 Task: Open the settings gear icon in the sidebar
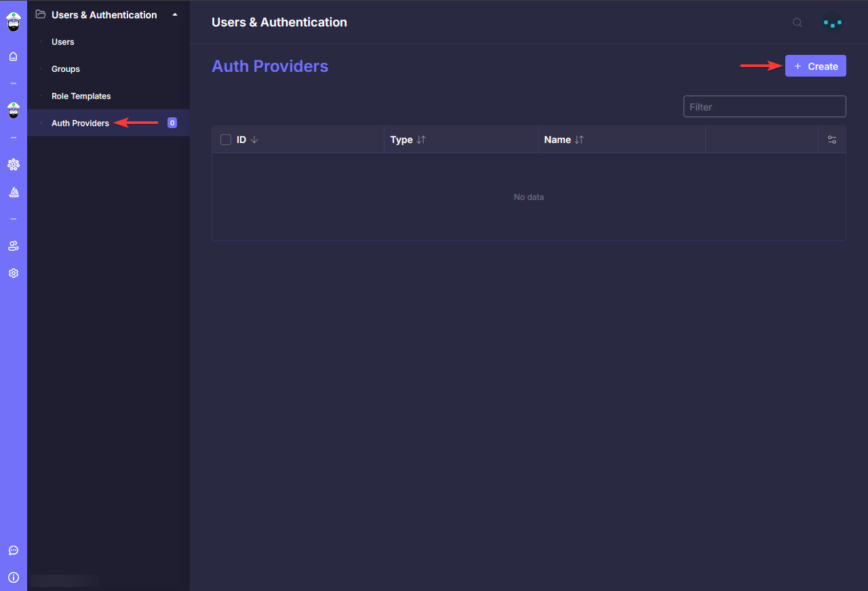13,273
